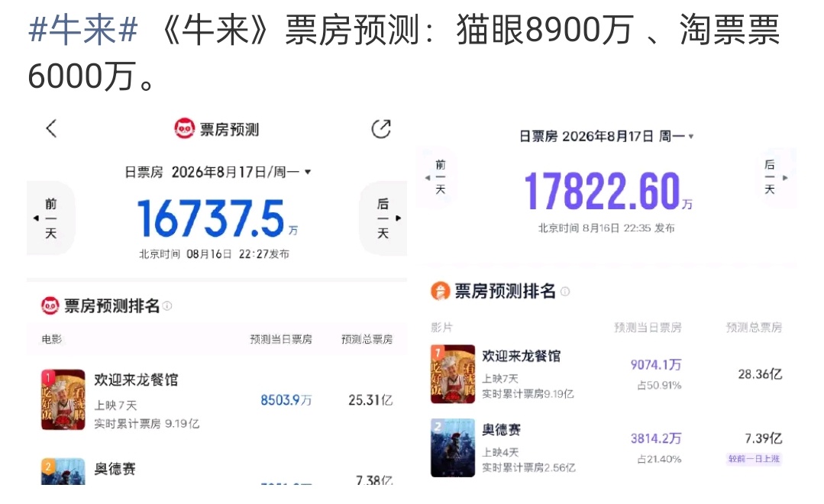Select the 8月16日 22:35 发布 timestamp
This screenshot has width=824, height=504.
point(629,228)
